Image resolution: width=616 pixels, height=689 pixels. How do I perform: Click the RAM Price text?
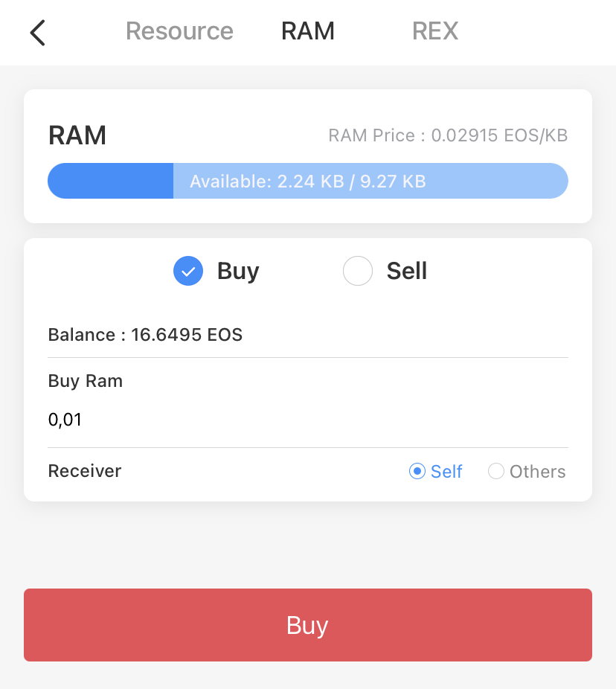[x=448, y=135]
